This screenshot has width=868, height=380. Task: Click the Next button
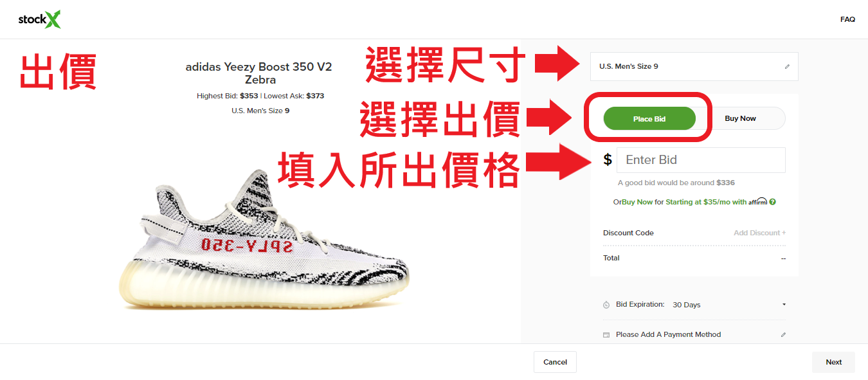click(833, 362)
